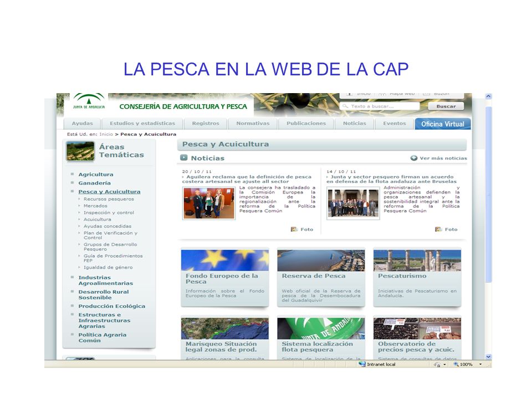
Task: Open the Registros tab
Action: [206, 124]
